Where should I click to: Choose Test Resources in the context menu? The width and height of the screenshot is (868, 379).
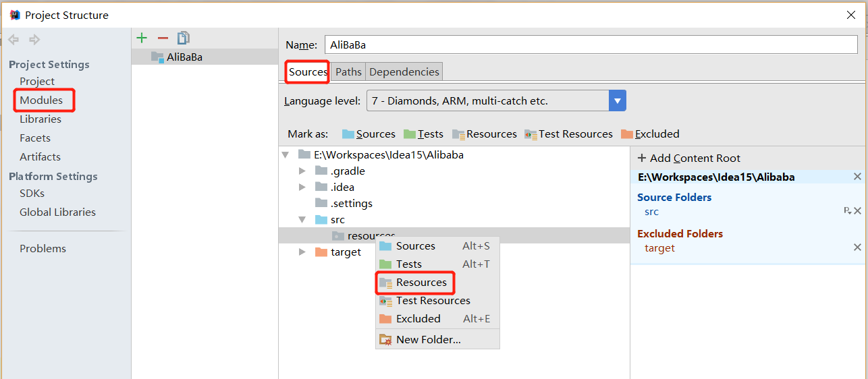coord(437,300)
